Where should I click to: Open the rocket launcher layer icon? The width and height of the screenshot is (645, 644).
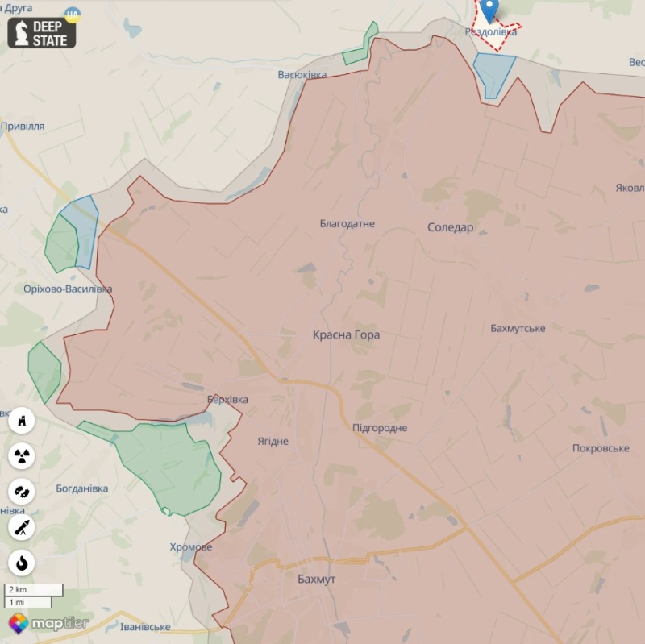pyautogui.click(x=22, y=527)
